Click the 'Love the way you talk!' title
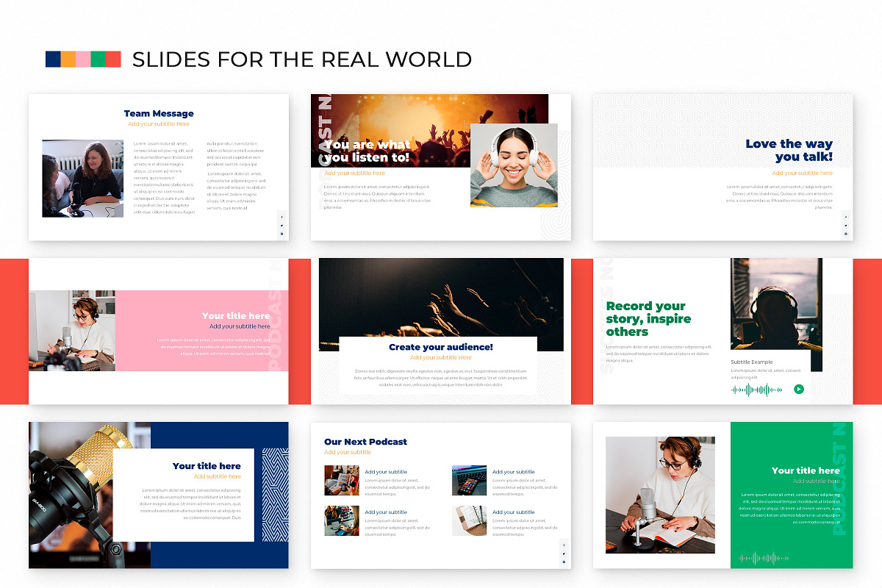 coord(789,150)
